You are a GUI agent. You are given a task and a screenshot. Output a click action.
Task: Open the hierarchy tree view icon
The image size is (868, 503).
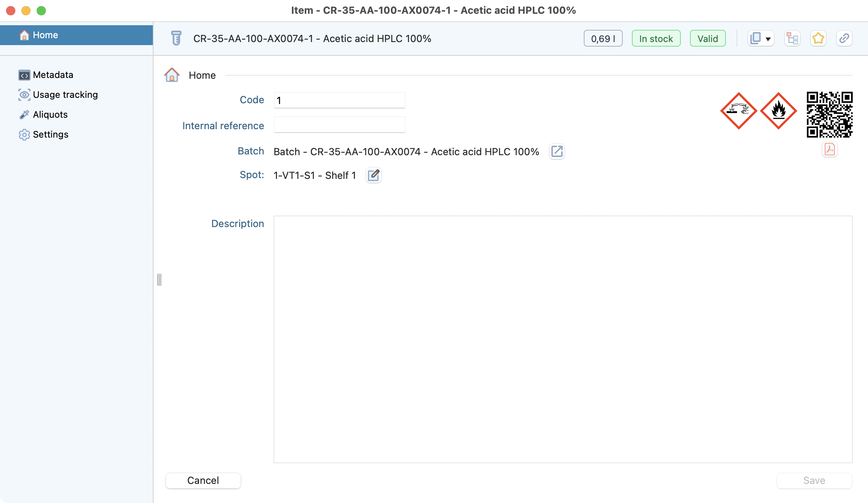tap(792, 39)
